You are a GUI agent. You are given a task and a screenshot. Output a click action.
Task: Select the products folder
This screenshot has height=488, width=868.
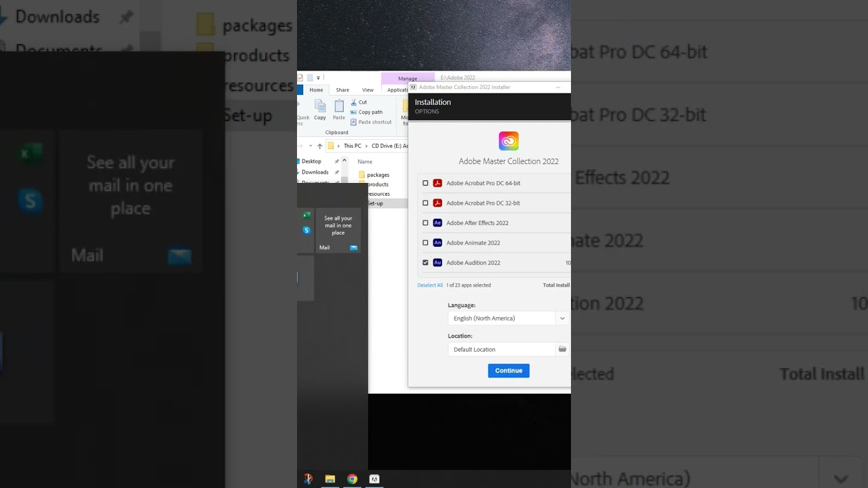tap(378, 184)
